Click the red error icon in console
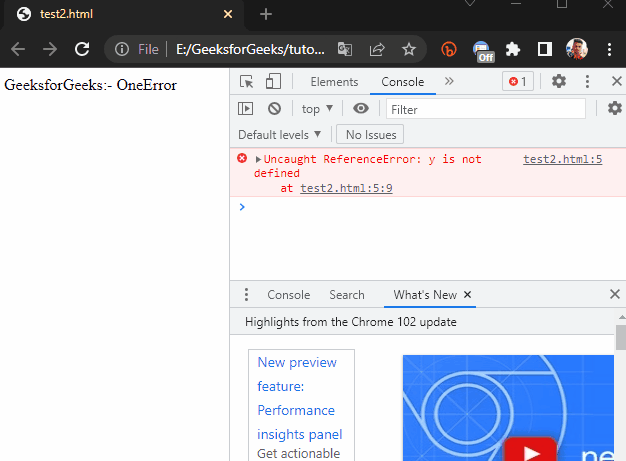The height and width of the screenshot is (461, 626). [242, 158]
